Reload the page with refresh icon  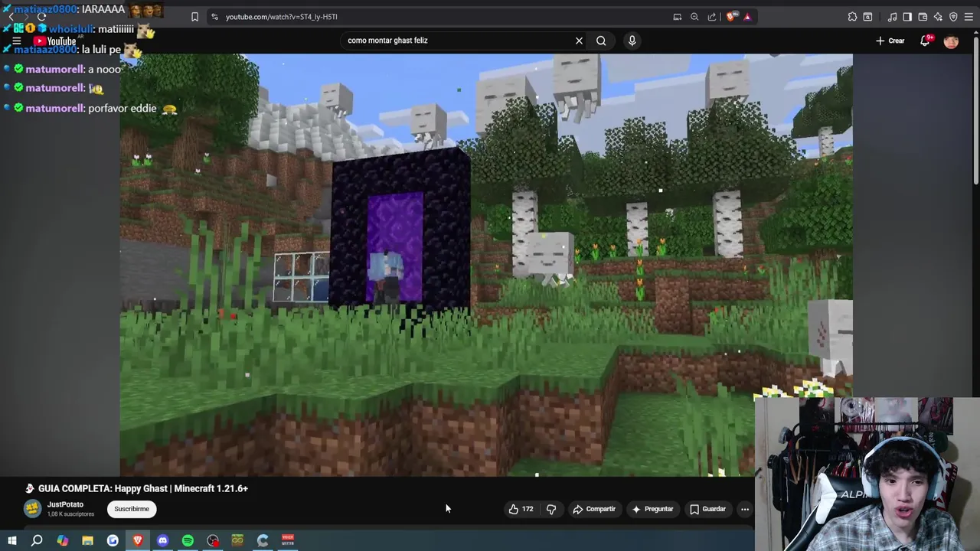click(x=41, y=16)
